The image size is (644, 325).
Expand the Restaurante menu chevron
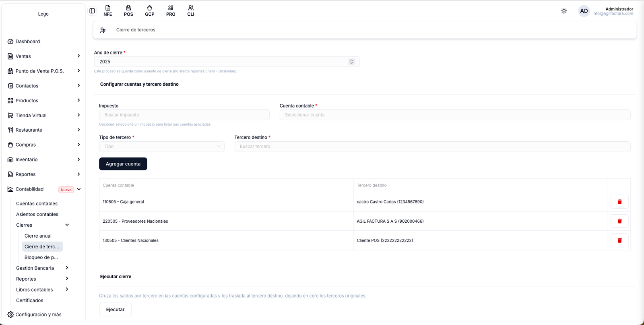(78, 130)
